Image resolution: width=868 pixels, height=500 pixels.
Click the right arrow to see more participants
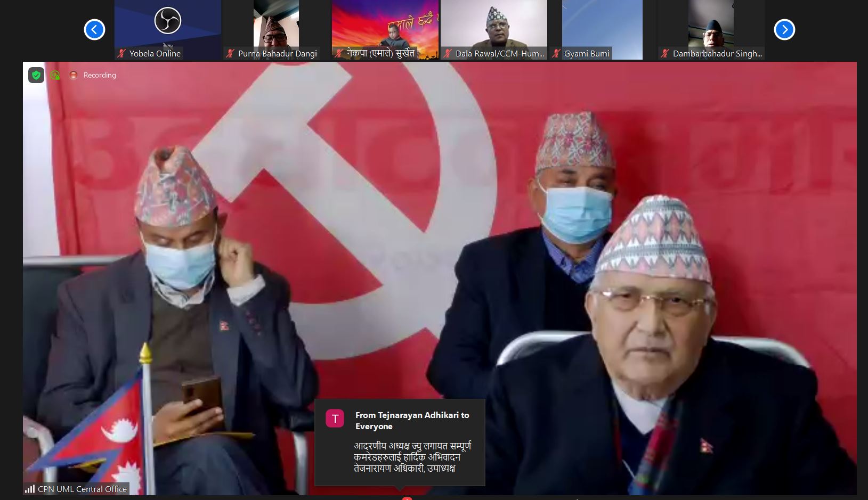point(783,30)
